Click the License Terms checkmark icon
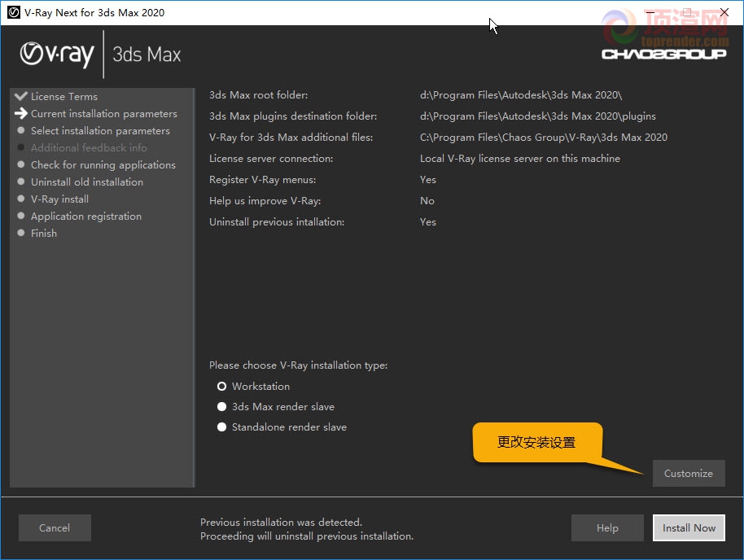744x560 pixels. pyautogui.click(x=21, y=96)
